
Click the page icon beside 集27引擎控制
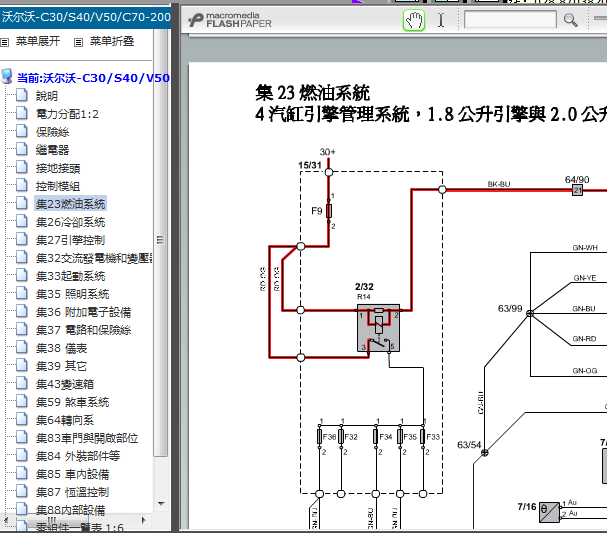(22, 239)
